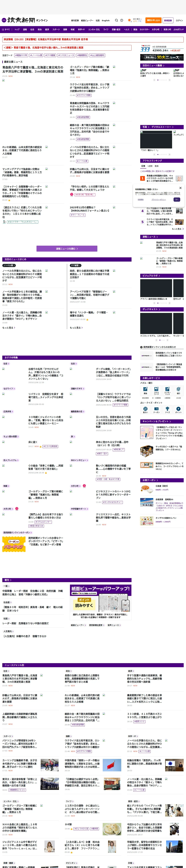Click next arrow in 注目のニュース動画 carousel
The image size is (186, 868).
coord(169,80)
